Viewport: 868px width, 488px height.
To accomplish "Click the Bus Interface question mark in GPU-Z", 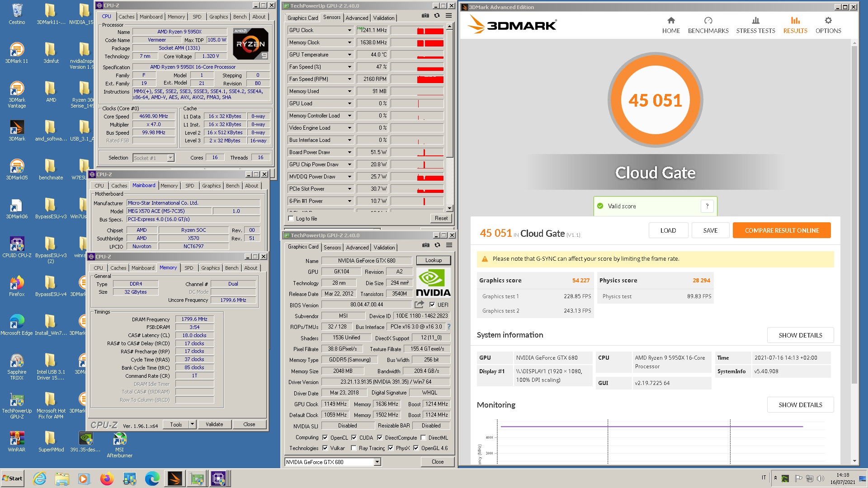I will 449,327.
